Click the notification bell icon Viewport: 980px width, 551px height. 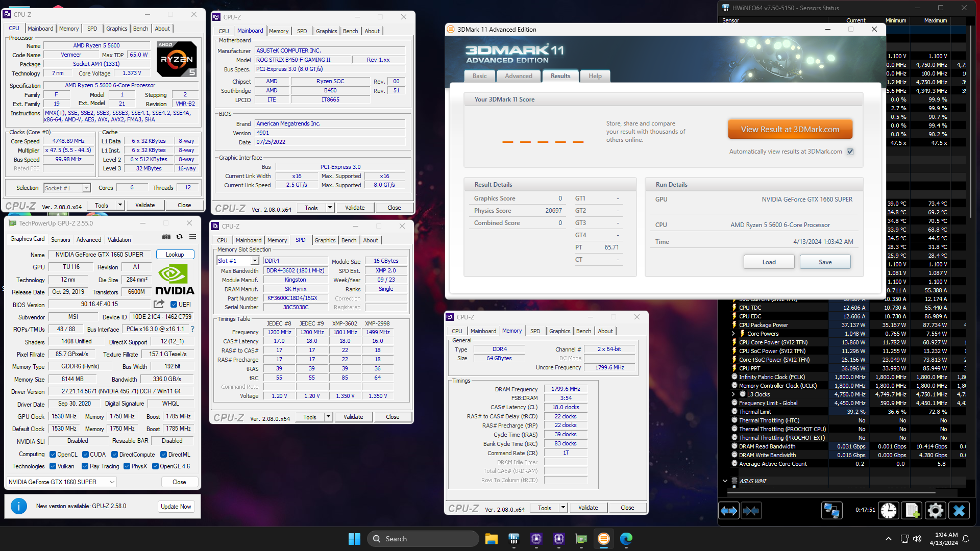pyautogui.click(x=966, y=539)
